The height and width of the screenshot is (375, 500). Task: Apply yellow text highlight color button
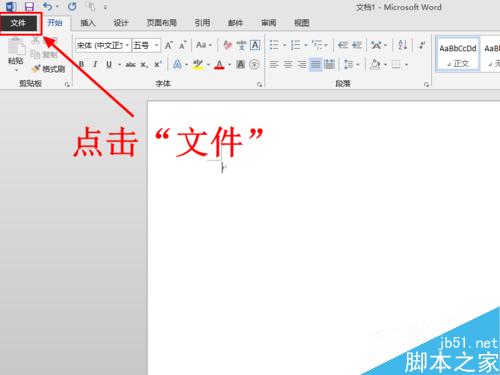[x=198, y=64]
